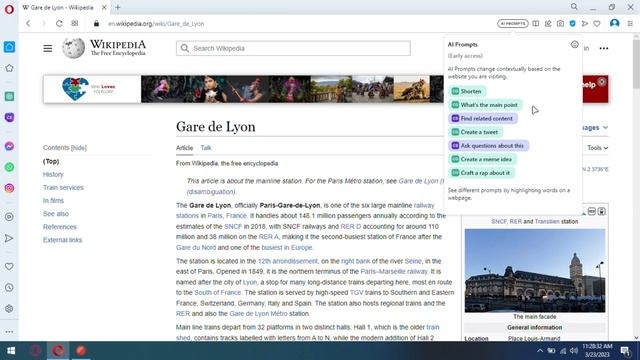
Task: Jump to References section
Action: coord(60,227)
